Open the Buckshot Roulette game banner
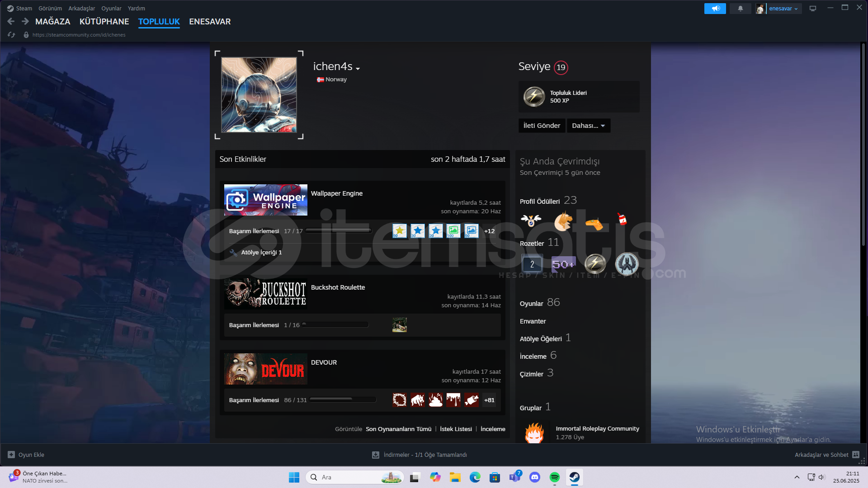 [265, 294]
